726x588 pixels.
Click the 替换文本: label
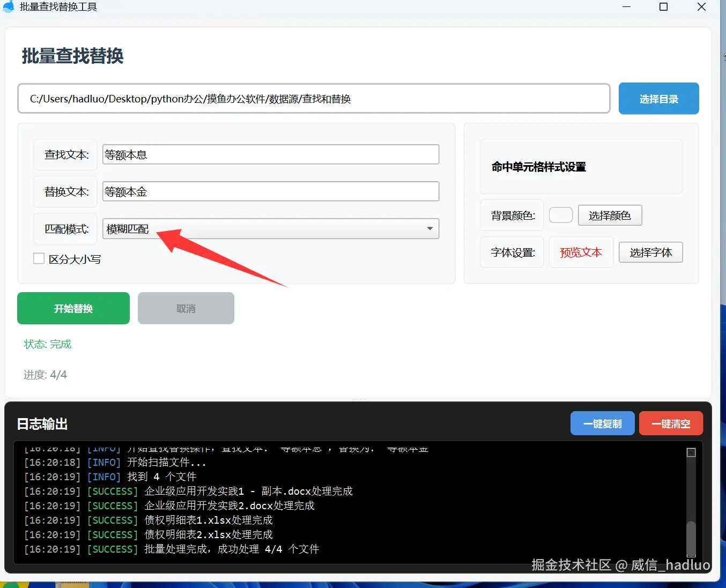click(66, 191)
